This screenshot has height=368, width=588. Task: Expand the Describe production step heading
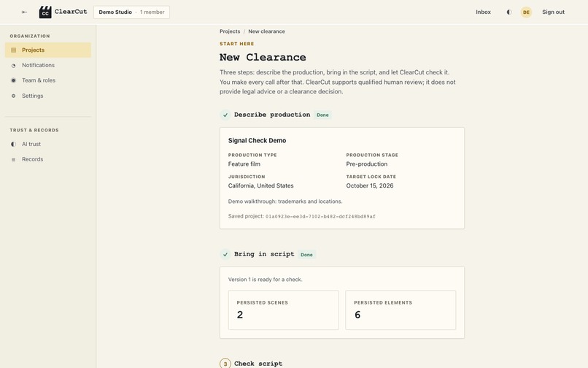pyautogui.click(x=272, y=115)
